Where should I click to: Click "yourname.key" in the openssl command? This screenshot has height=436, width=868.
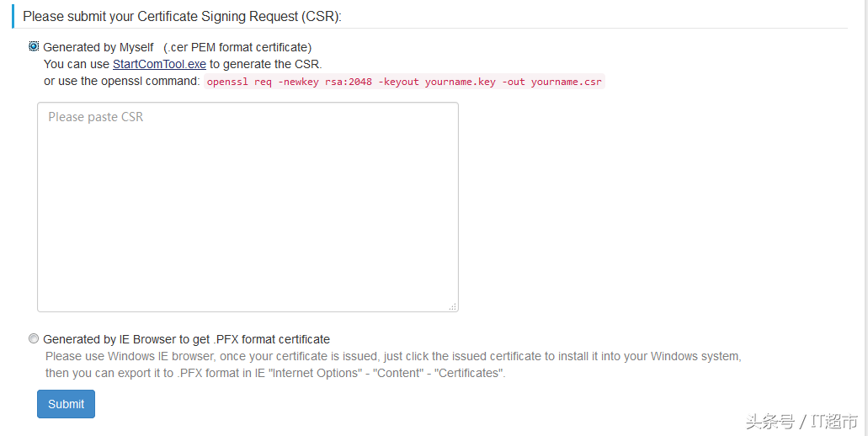tap(460, 82)
